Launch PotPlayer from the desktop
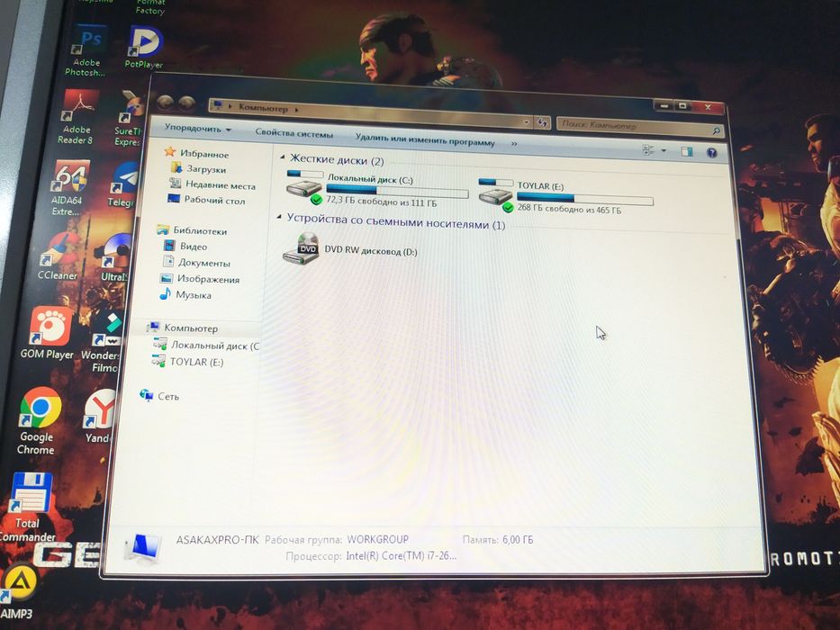This screenshot has height=630, width=840. click(x=144, y=47)
